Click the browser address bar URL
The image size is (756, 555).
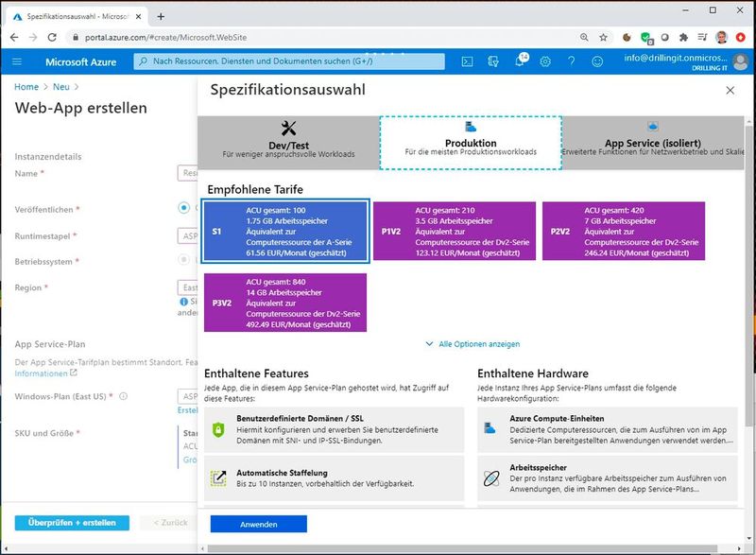166,37
